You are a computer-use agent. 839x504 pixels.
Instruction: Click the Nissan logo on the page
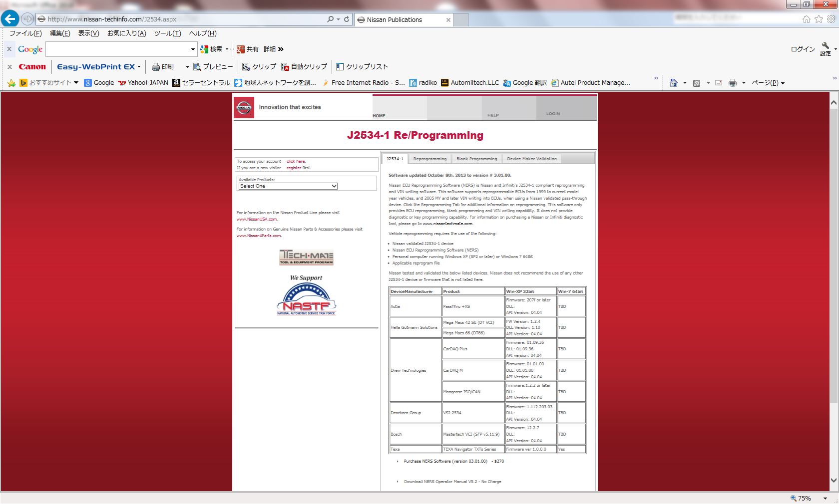coord(244,107)
